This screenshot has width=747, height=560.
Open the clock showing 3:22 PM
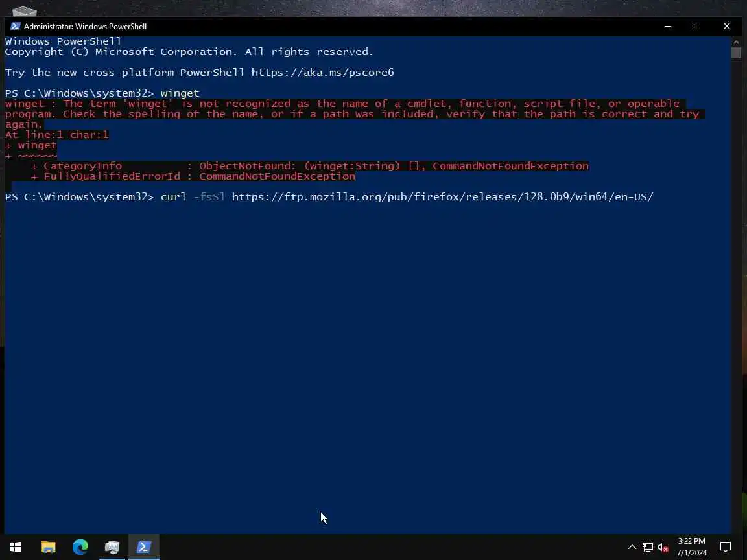coord(691,546)
